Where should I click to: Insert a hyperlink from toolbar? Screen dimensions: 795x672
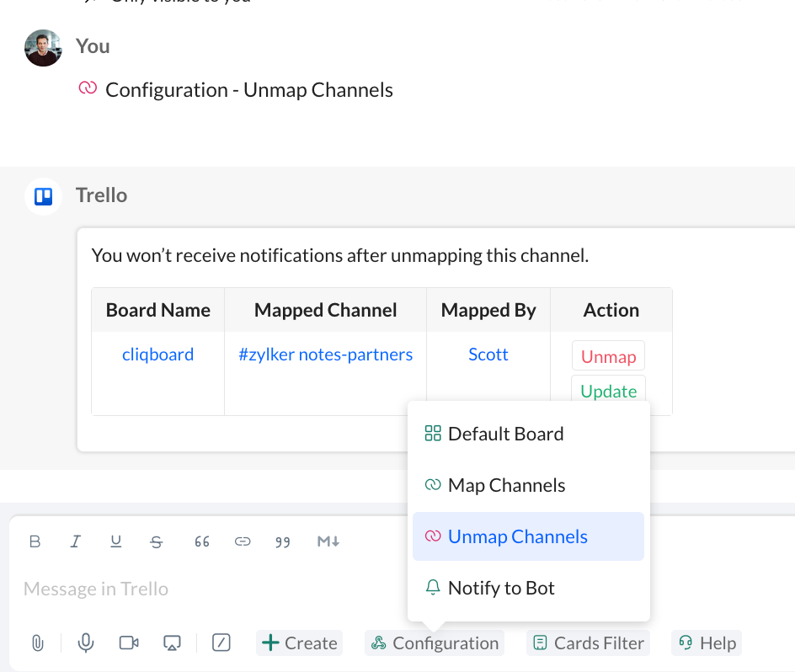point(243,541)
